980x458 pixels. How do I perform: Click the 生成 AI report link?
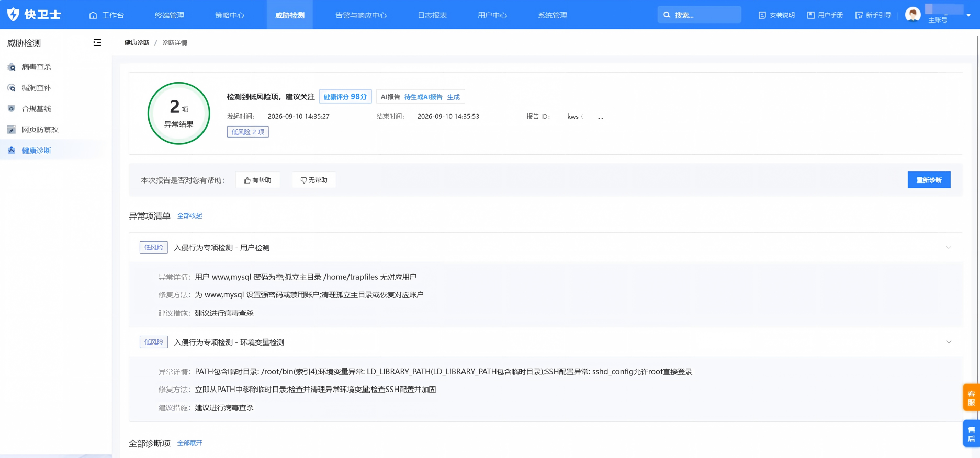coord(453,97)
